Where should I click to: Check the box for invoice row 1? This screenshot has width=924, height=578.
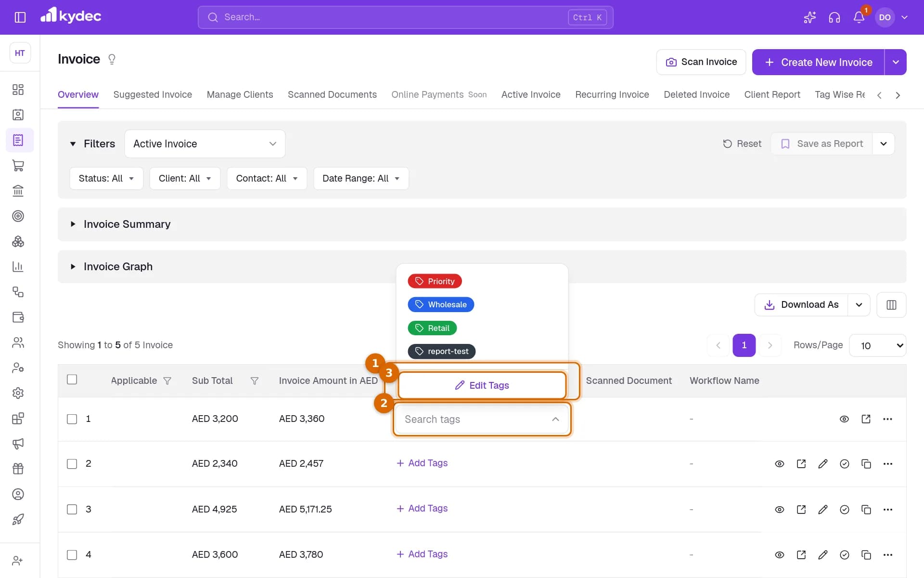point(72,419)
